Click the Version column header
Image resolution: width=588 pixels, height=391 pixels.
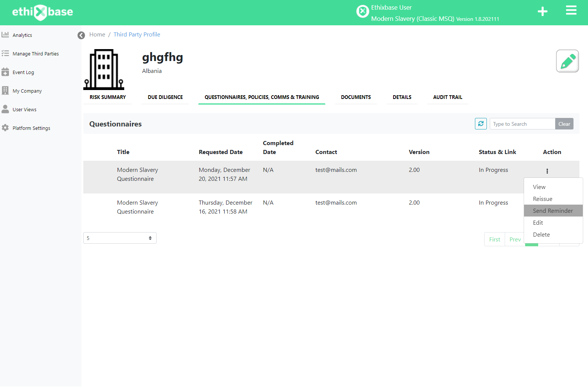419,152
